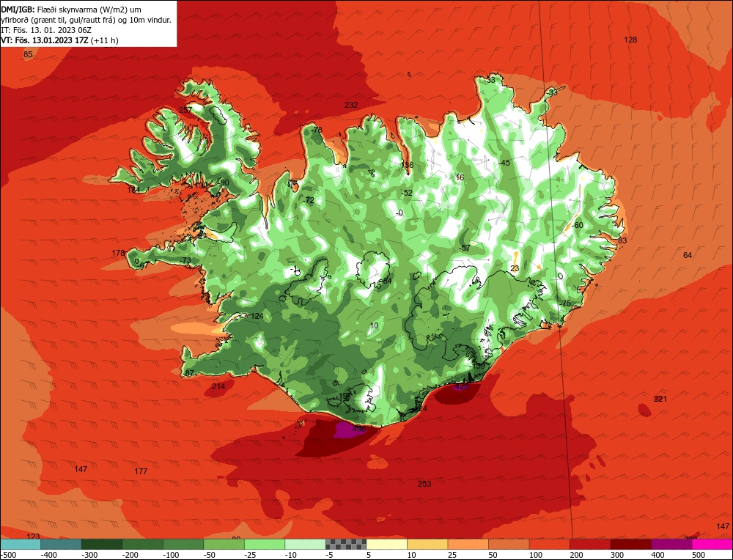Click the '214' value off the Reykjanes peninsula
Viewport: 733px width, 560px height.
pyautogui.click(x=218, y=386)
